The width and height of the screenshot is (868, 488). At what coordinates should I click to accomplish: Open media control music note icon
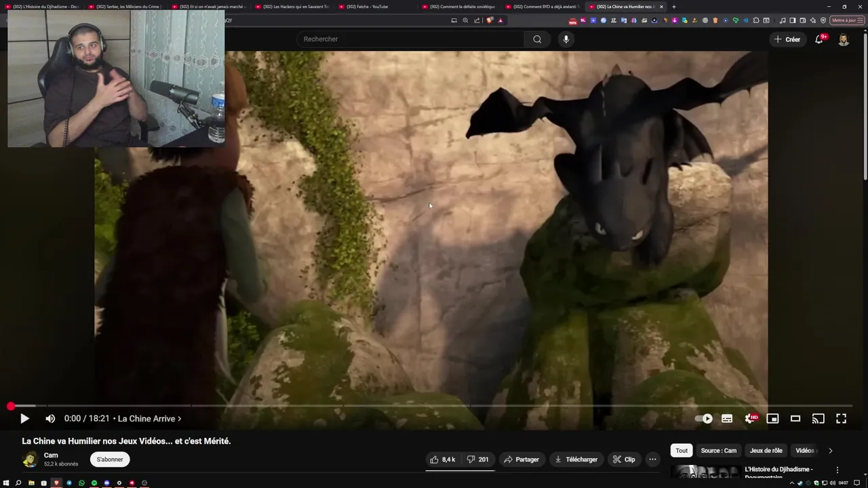(x=783, y=20)
